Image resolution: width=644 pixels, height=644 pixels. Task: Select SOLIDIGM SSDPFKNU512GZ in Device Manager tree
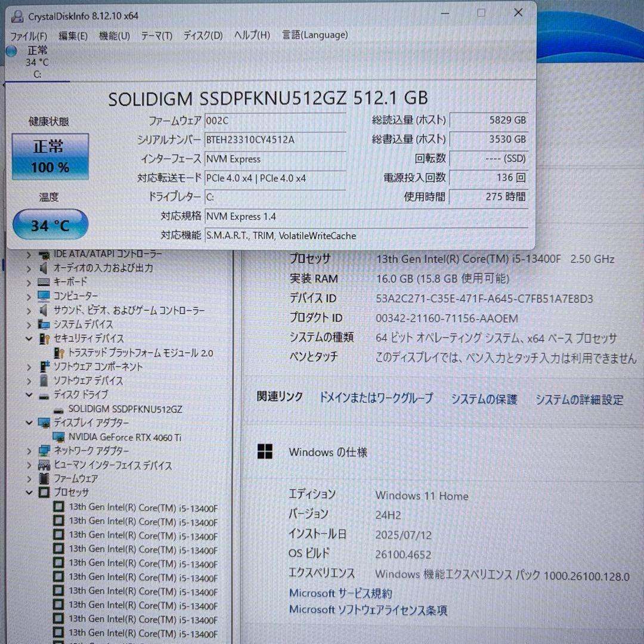tap(125, 410)
